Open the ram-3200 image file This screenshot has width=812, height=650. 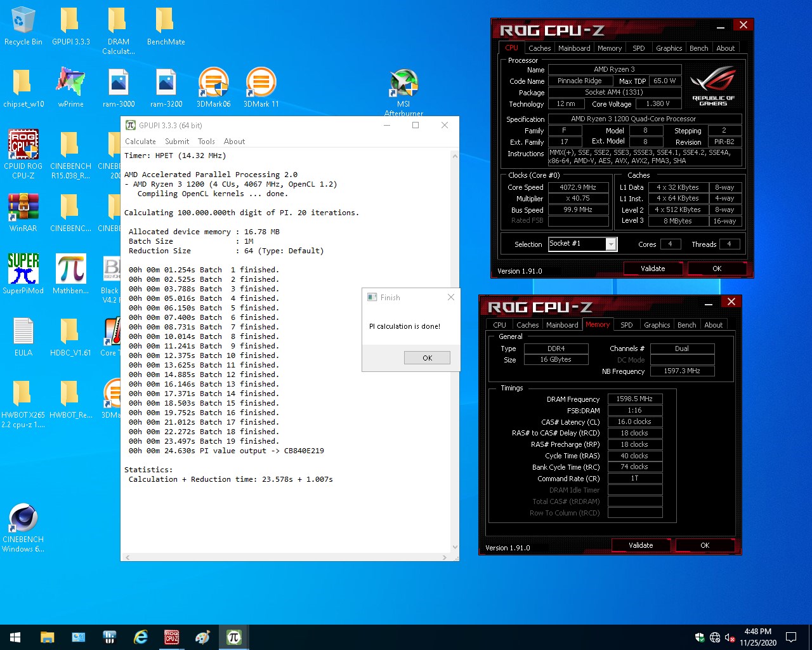pos(166,88)
